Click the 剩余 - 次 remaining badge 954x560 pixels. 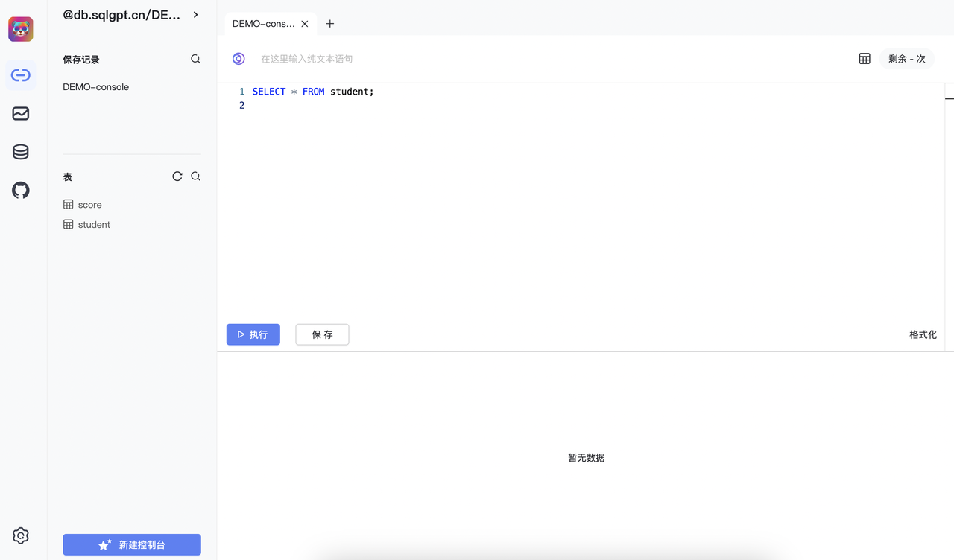pyautogui.click(x=907, y=59)
